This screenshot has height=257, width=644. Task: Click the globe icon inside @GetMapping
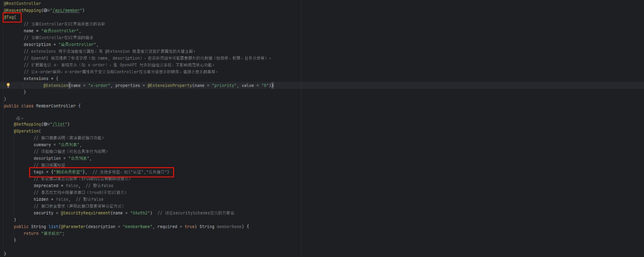point(46,124)
